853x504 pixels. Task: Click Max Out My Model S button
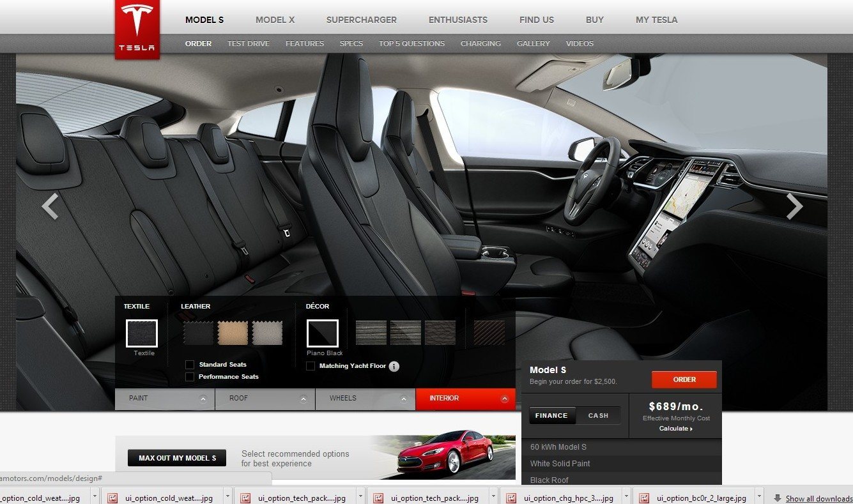[x=177, y=458]
